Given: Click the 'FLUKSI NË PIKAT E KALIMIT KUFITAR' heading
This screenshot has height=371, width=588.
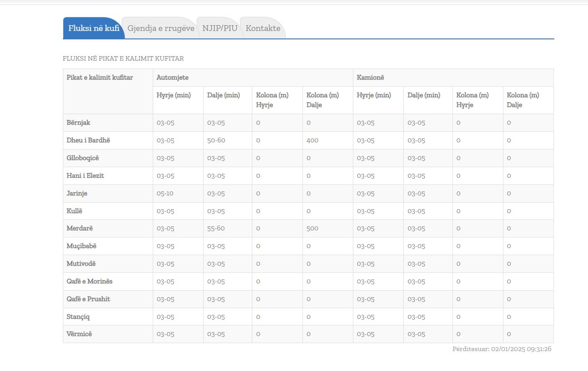Looking at the screenshot, I should (123, 58).
